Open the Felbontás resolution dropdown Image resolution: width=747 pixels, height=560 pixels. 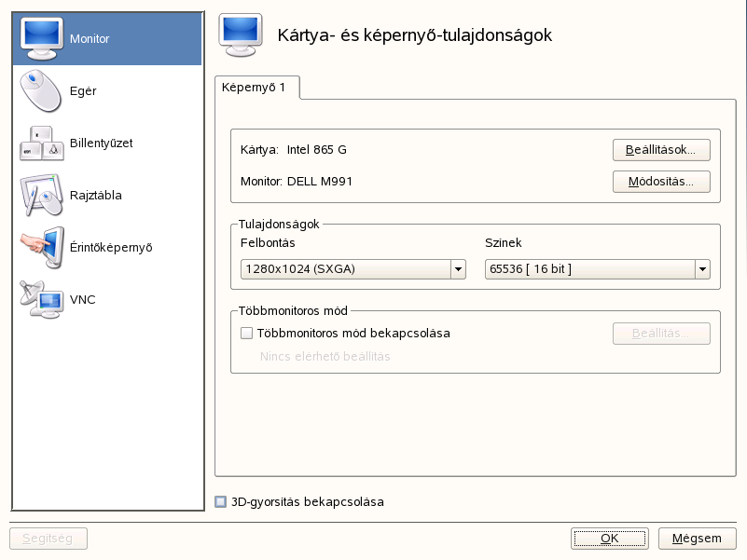click(458, 268)
